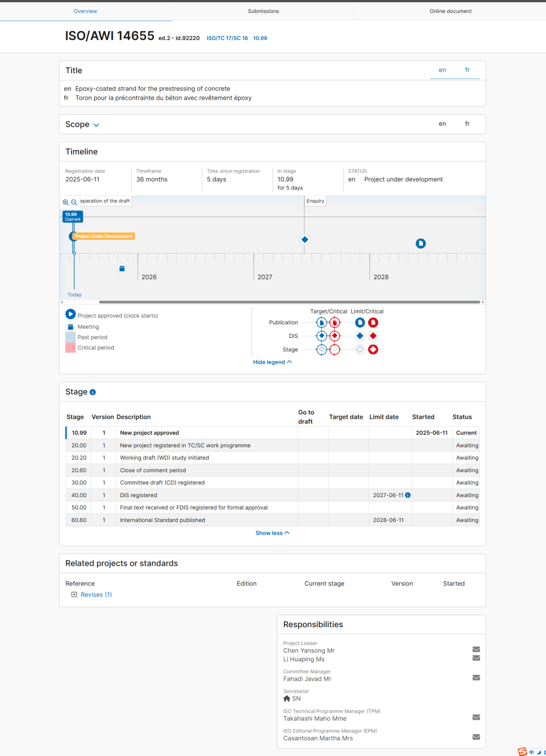The image size is (546, 756).
Task: Click the 10.99 stage link in header
Action: (260, 38)
